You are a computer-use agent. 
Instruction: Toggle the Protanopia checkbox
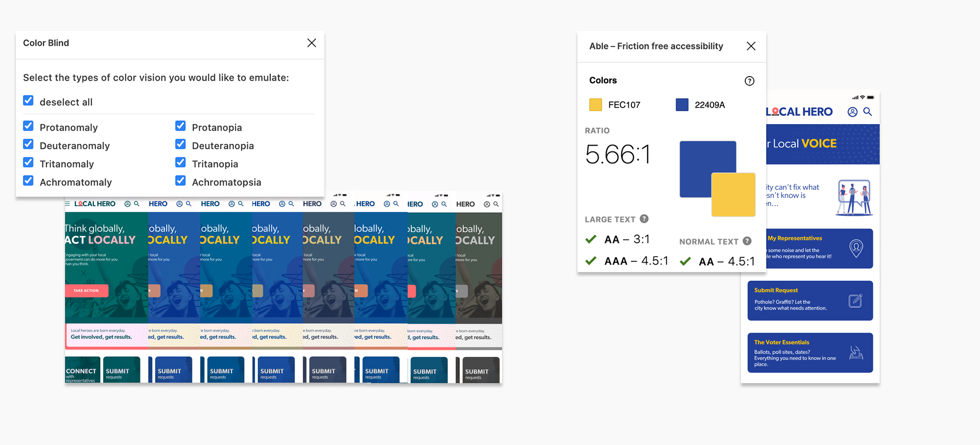pos(181,126)
